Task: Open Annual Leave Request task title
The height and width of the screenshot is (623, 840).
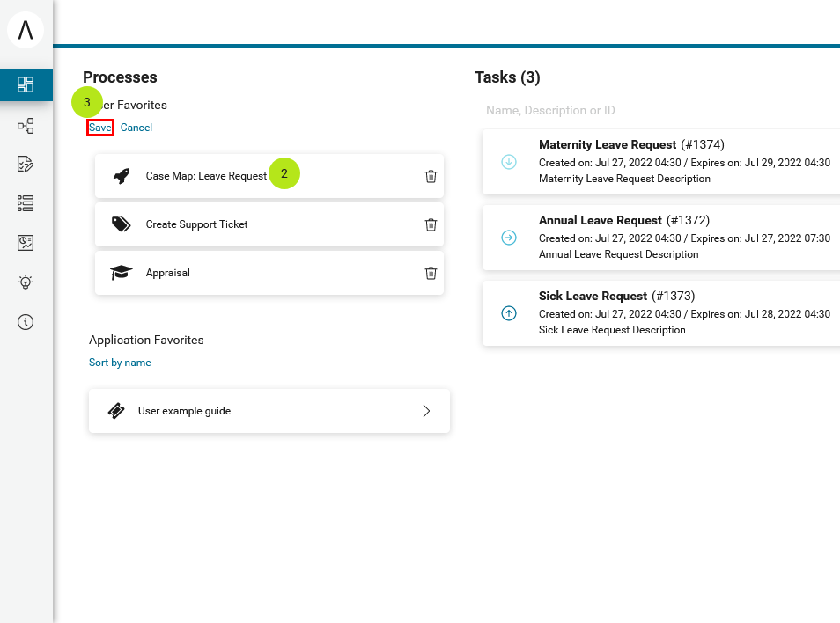Action: point(600,220)
